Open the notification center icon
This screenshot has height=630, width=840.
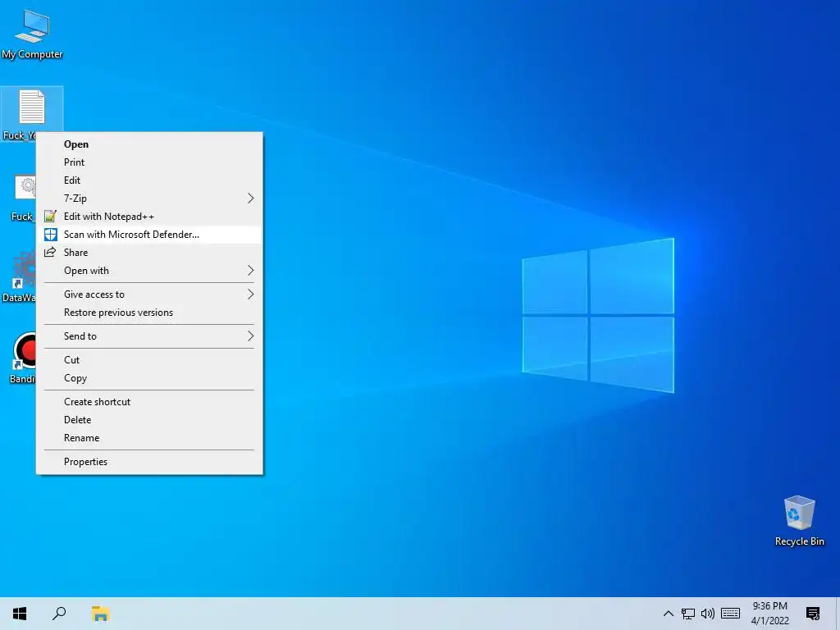click(x=813, y=614)
